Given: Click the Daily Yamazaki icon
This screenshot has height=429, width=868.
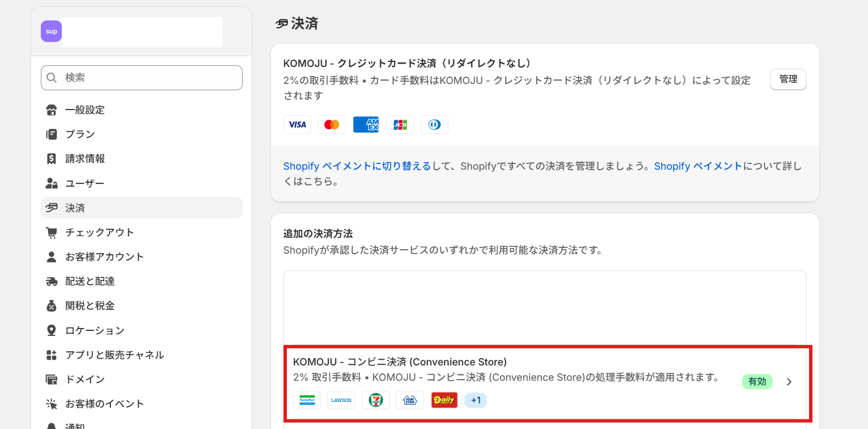Looking at the screenshot, I should pyautogui.click(x=444, y=400).
